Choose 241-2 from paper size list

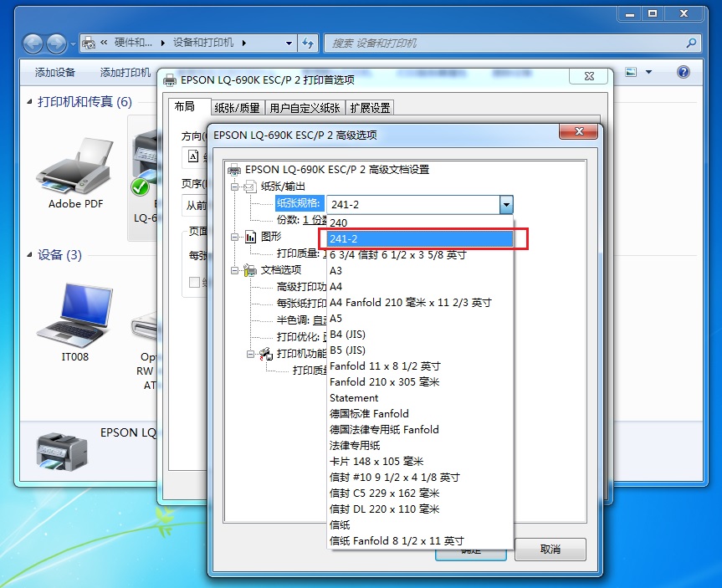coord(420,239)
